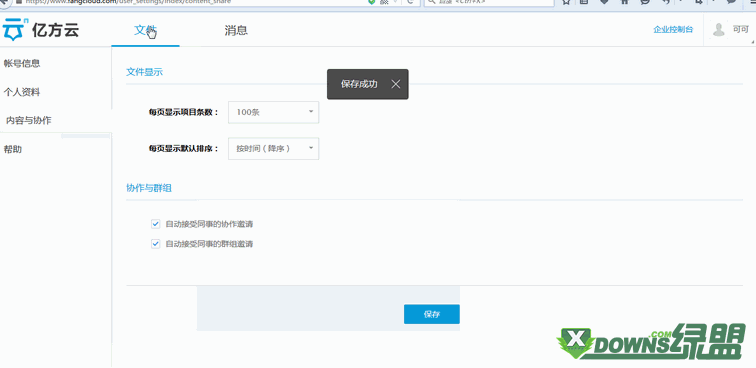Viewport: 756px width, 368px height.
Task: Open the 消息 tab
Action: click(236, 31)
